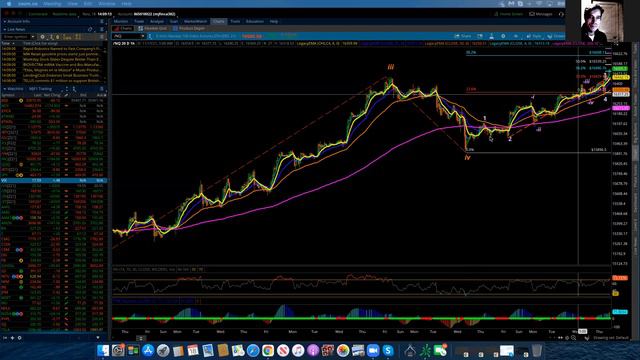Click the Enter symbol field in Live News
The width and height of the screenshot is (640, 360).
[16, 37]
